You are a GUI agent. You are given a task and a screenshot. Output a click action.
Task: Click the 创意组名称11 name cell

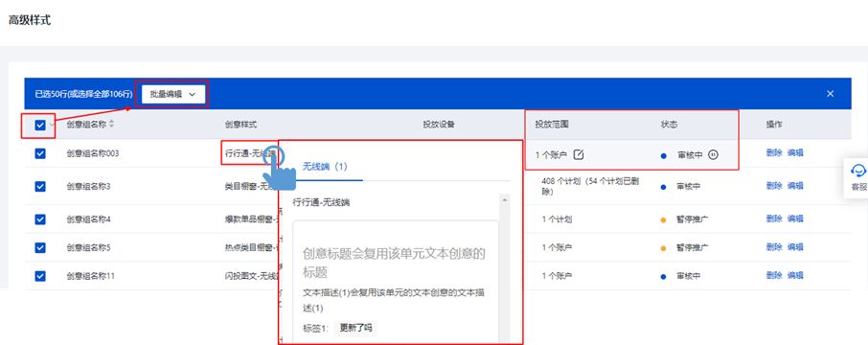[x=90, y=275]
